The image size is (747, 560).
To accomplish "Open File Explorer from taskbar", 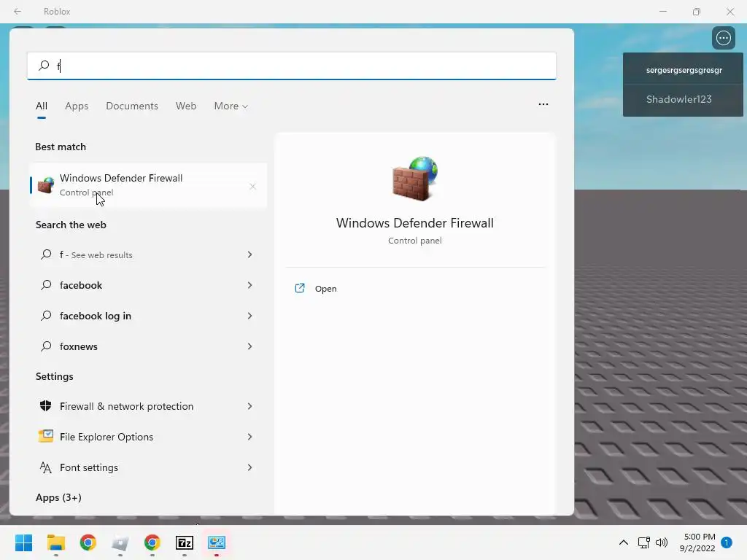I will pyautogui.click(x=55, y=542).
